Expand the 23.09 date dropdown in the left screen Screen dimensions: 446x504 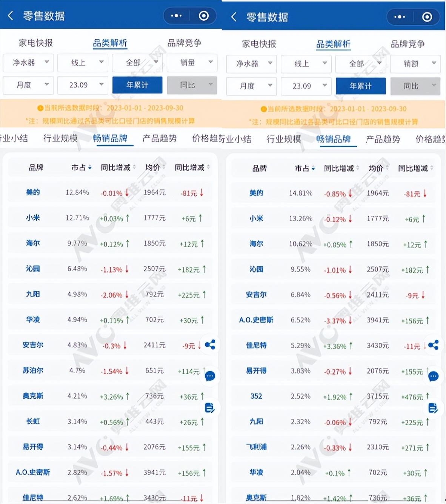pyautogui.click(x=83, y=85)
